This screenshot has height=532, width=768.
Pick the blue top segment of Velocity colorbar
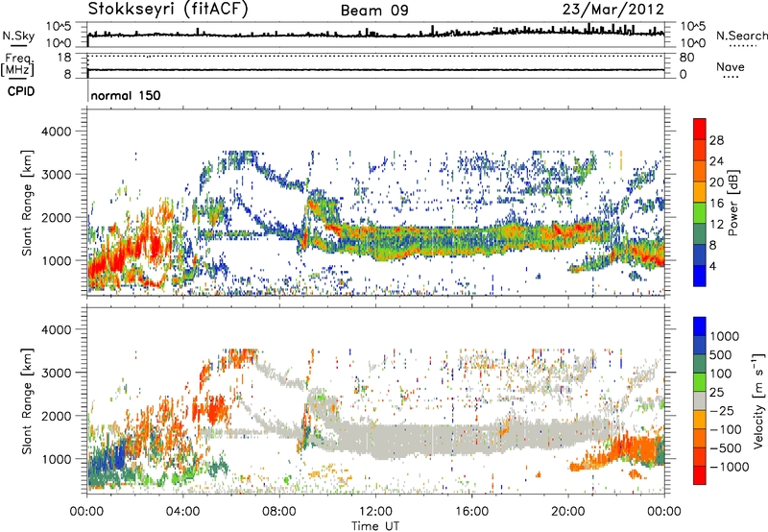tap(700, 326)
